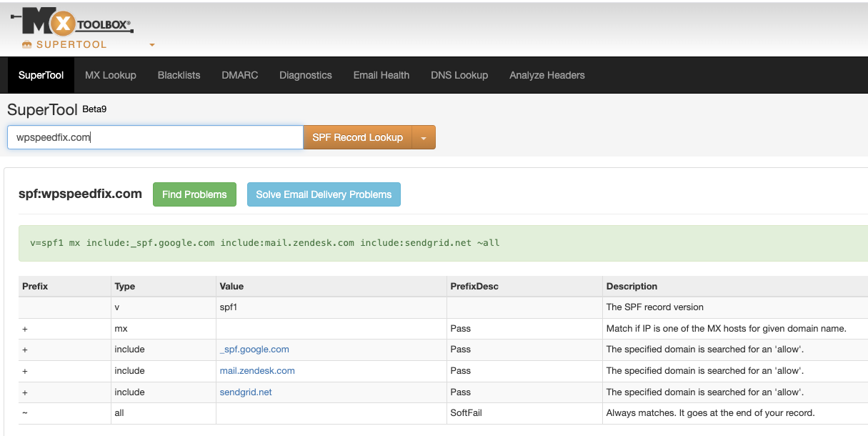Go to the Blacklists tab
The width and height of the screenshot is (868, 436).
point(179,75)
